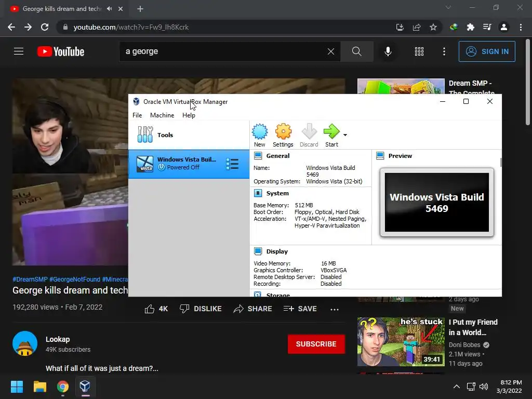
Task: Click the Preview section header
Action: coord(400,156)
